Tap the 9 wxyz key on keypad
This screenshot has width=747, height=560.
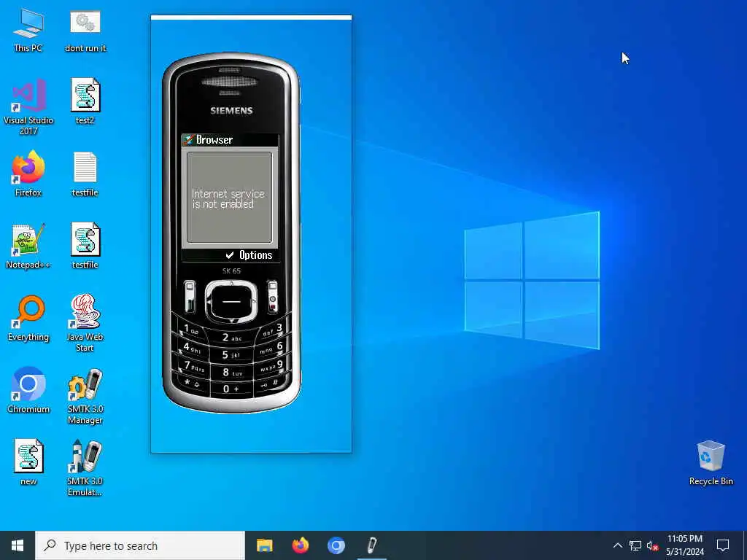point(271,366)
